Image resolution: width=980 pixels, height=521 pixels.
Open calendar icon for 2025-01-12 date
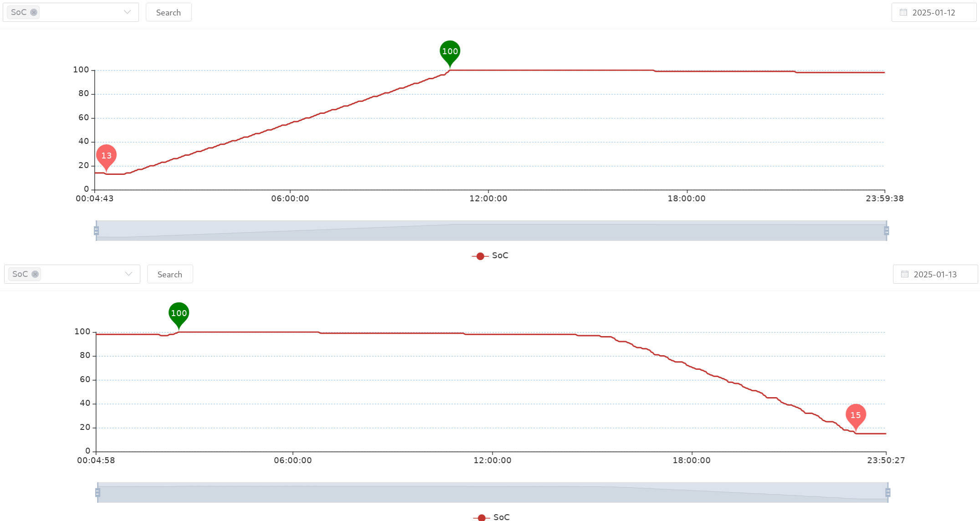click(x=903, y=12)
